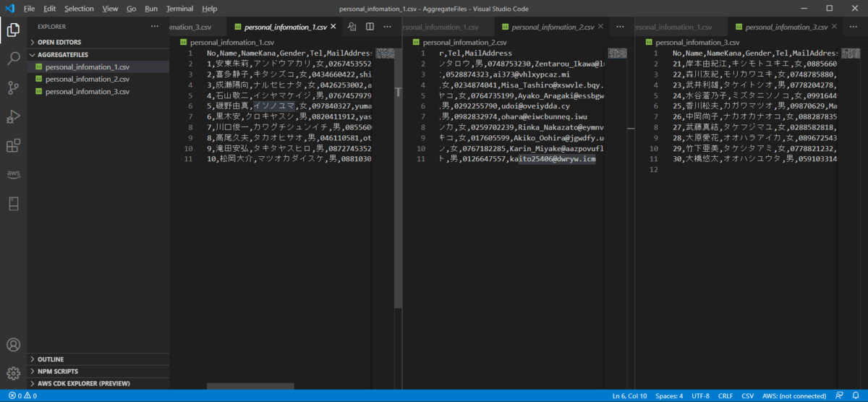The height and width of the screenshot is (402, 868).
Task: Close the active personal_infomation_1.csv tab
Action: point(333,27)
